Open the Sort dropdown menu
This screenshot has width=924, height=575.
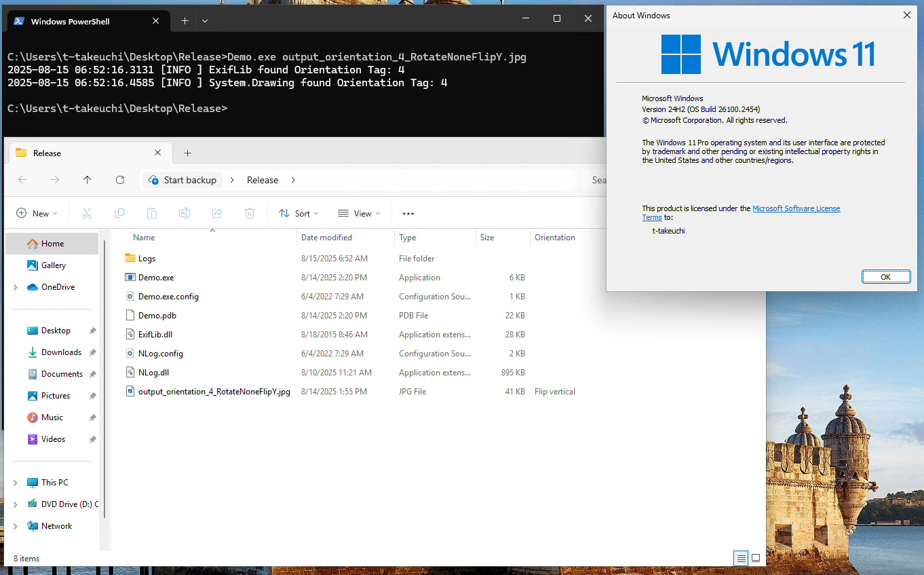(299, 213)
